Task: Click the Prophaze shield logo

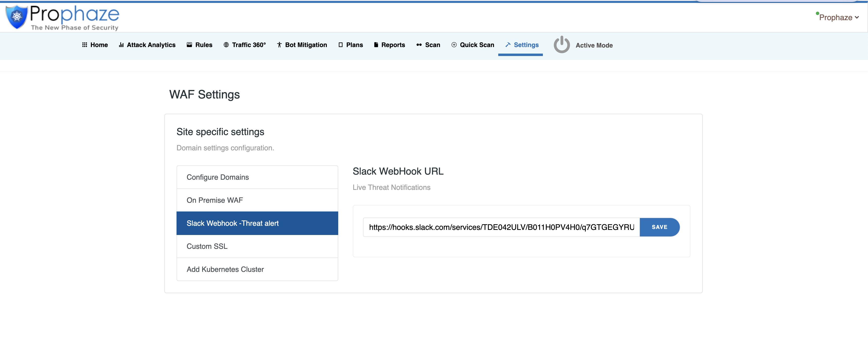Action: [16, 17]
